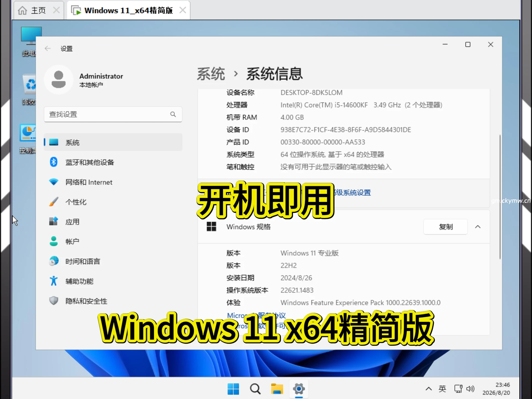Open 隐私和安全性 shield icon
Image resolution: width=532 pixels, height=399 pixels.
(x=53, y=301)
